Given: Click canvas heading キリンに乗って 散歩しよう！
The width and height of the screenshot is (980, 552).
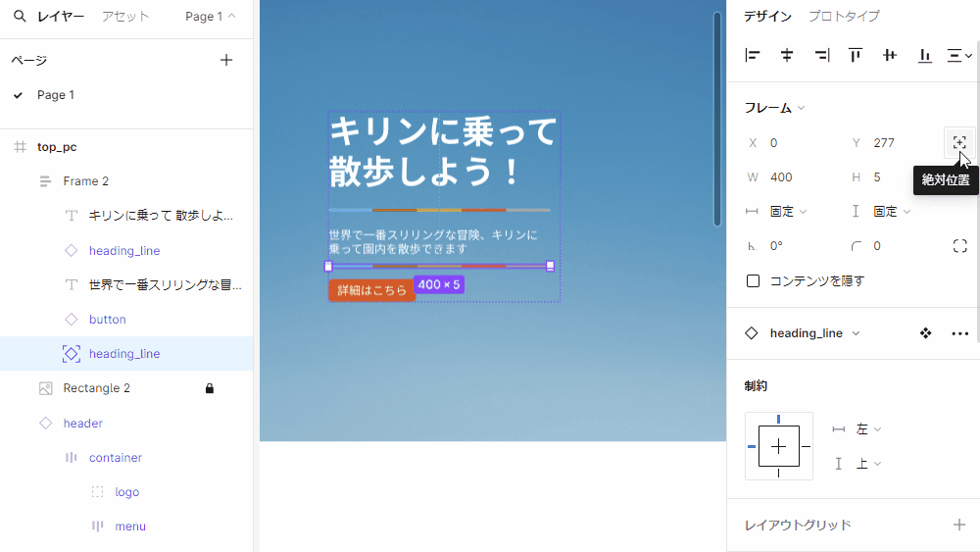Looking at the screenshot, I should (x=443, y=151).
